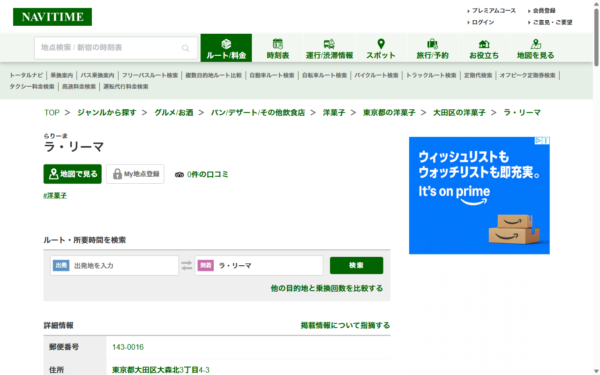
Task: Click the ご意見・ご要望 link
Action: click(553, 22)
